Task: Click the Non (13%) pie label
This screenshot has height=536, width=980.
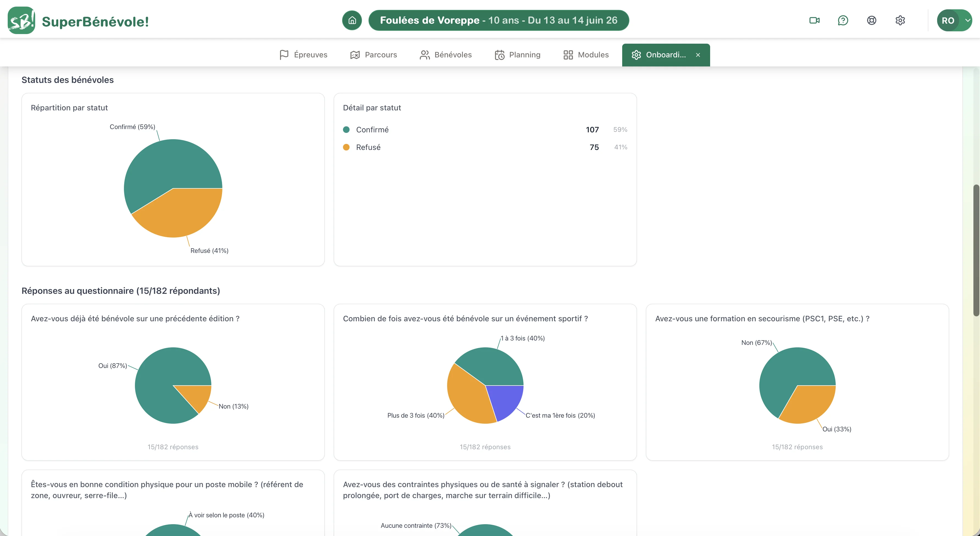Action: point(233,406)
